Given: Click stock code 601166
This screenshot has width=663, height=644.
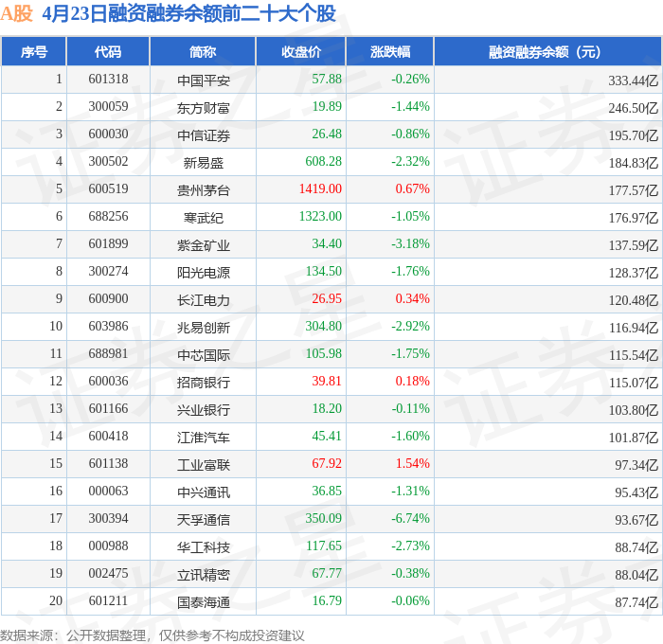Looking at the screenshot, I should point(108,409).
